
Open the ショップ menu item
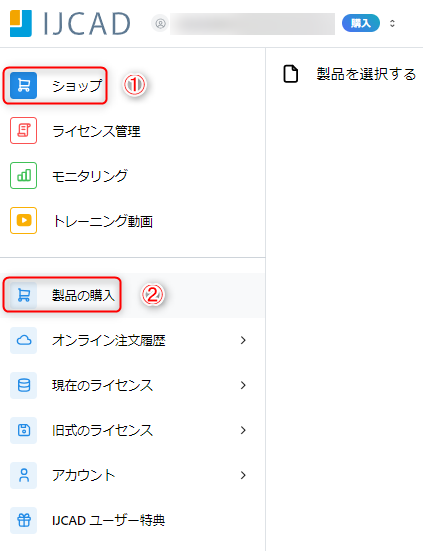click(x=77, y=86)
